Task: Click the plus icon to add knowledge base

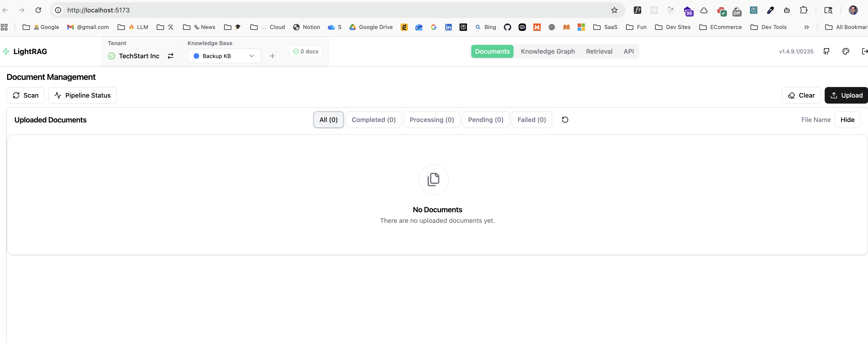Action: click(272, 56)
